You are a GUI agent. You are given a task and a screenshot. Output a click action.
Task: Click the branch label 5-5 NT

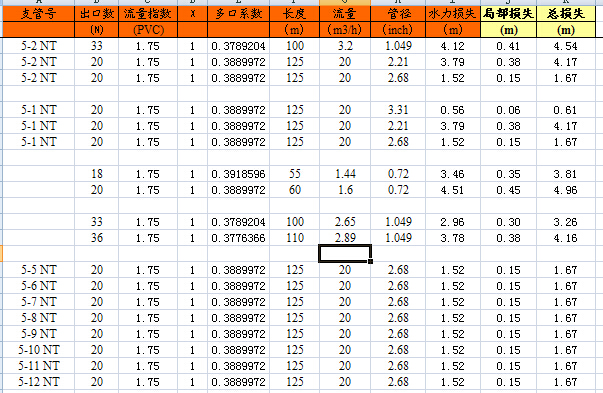coord(38,270)
